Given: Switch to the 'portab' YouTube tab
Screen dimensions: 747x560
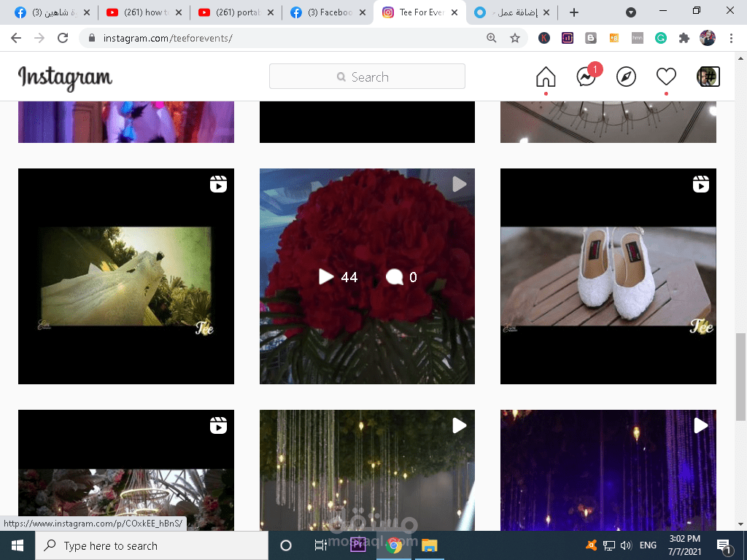Looking at the screenshot, I should tap(235, 12).
